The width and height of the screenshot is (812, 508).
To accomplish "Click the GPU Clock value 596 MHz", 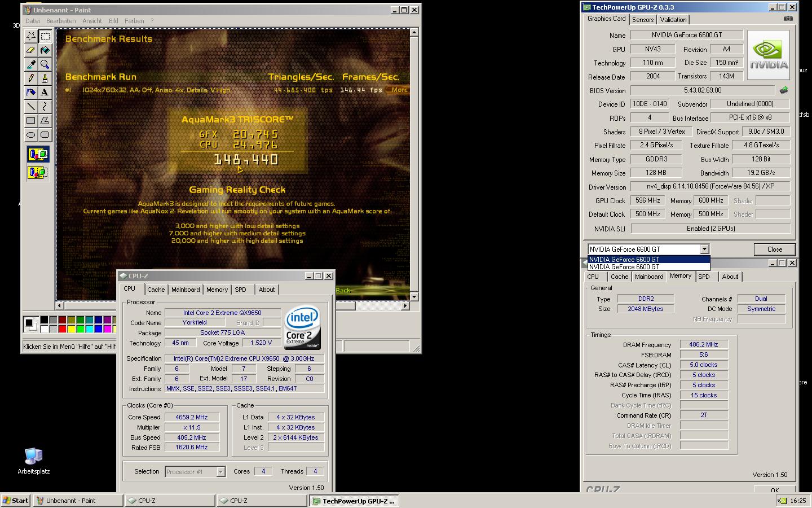I will point(648,200).
